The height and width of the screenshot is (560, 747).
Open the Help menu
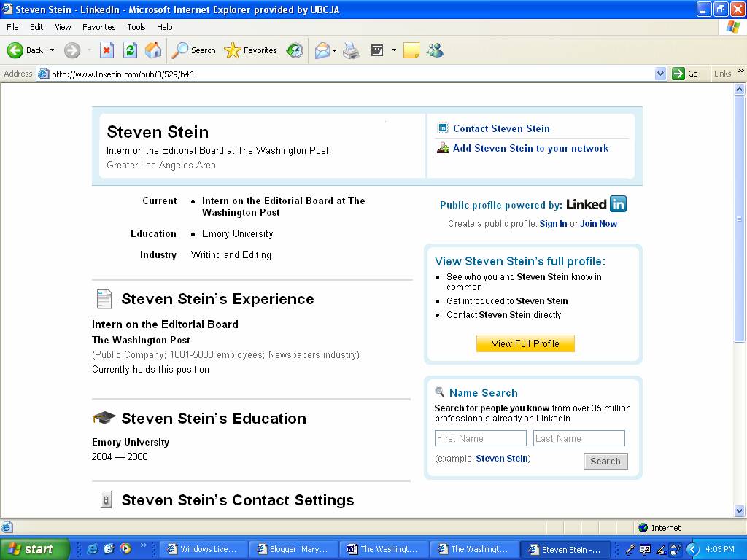click(164, 27)
